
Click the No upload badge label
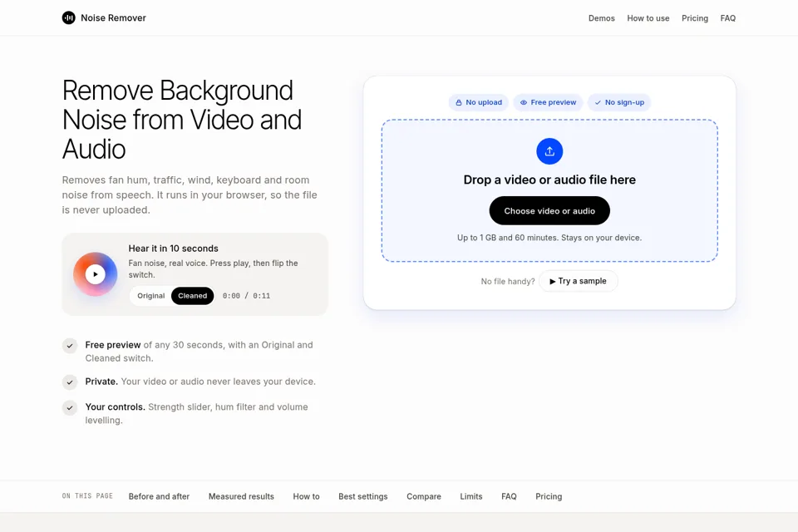(x=484, y=102)
